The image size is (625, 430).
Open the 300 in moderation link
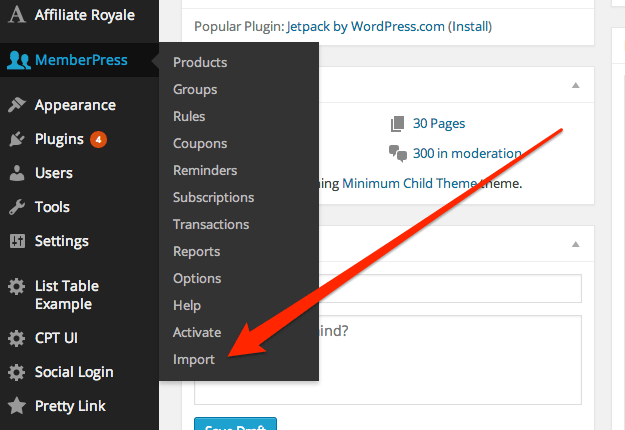(x=467, y=153)
